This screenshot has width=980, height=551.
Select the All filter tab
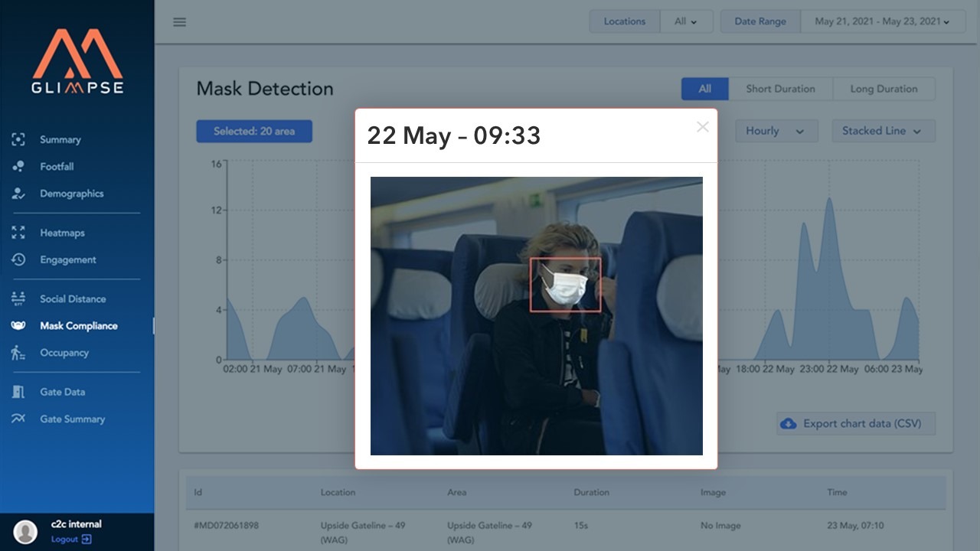pyautogui.click(x=704, y=89)
